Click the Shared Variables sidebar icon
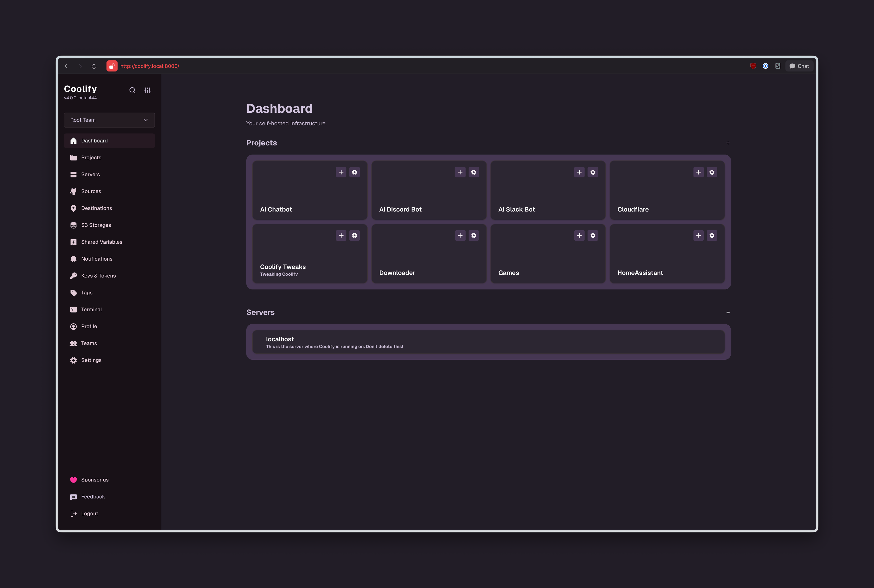874x588 pixels. [74, 242]
